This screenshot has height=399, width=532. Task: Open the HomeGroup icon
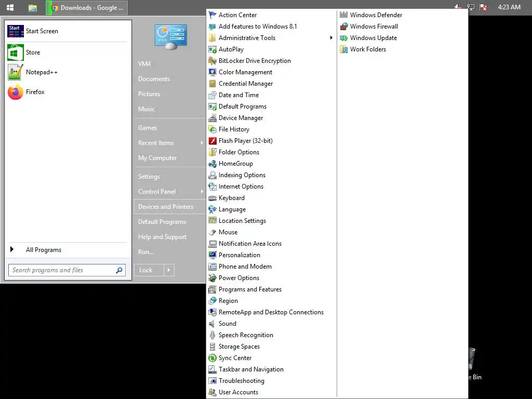212,164
